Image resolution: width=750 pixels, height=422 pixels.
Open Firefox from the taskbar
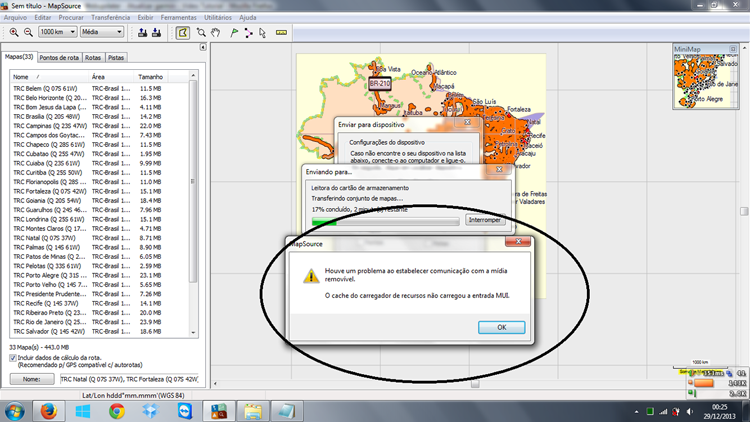(x=48, y=411)
